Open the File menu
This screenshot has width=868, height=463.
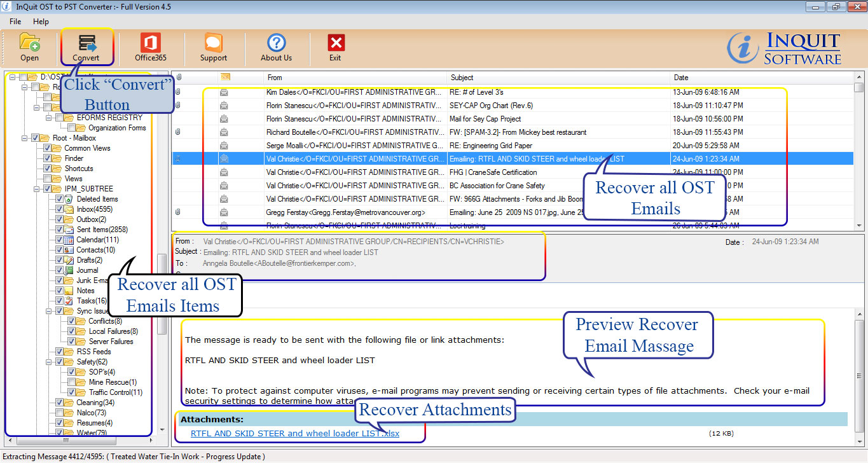pos(15,22)
